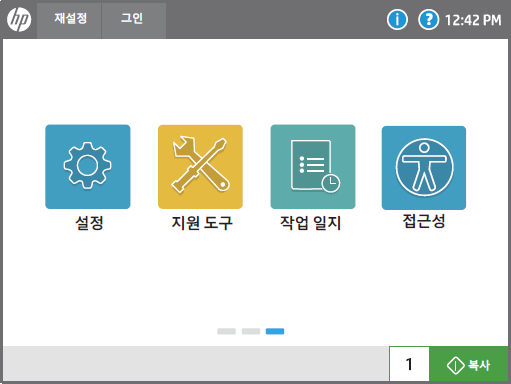Tap the 재설정 reset button
This screenshot has width=511, height=384.
[x=69, y=20]
